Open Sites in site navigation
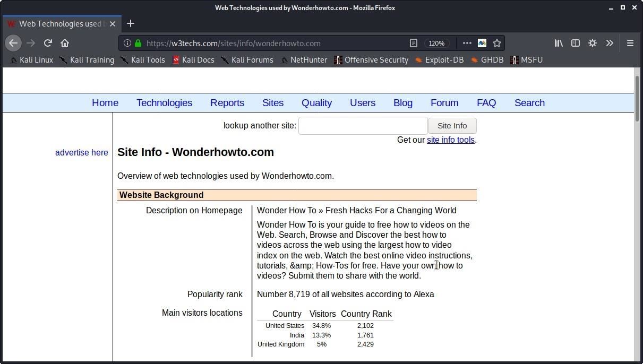The image size is (643, 364). pyautogui.click(x=273, y=103)
